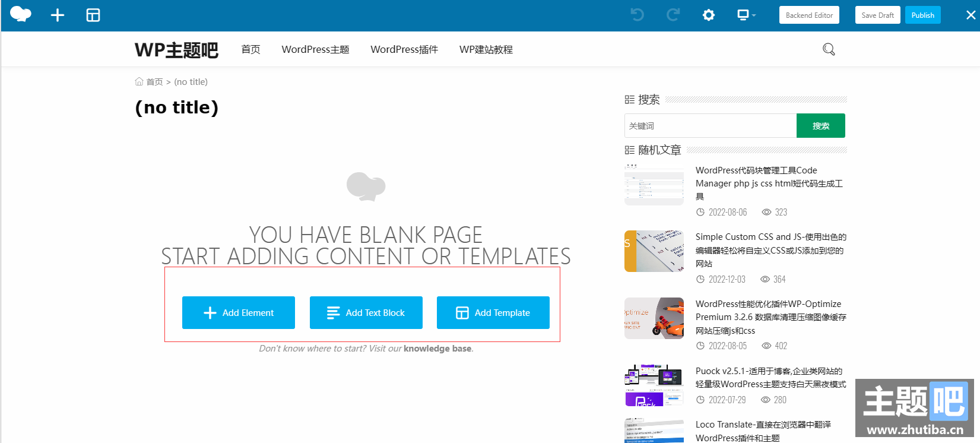Click date 2022-12-03 text
This screenshot has width=980, height=443.
[727, 279]
